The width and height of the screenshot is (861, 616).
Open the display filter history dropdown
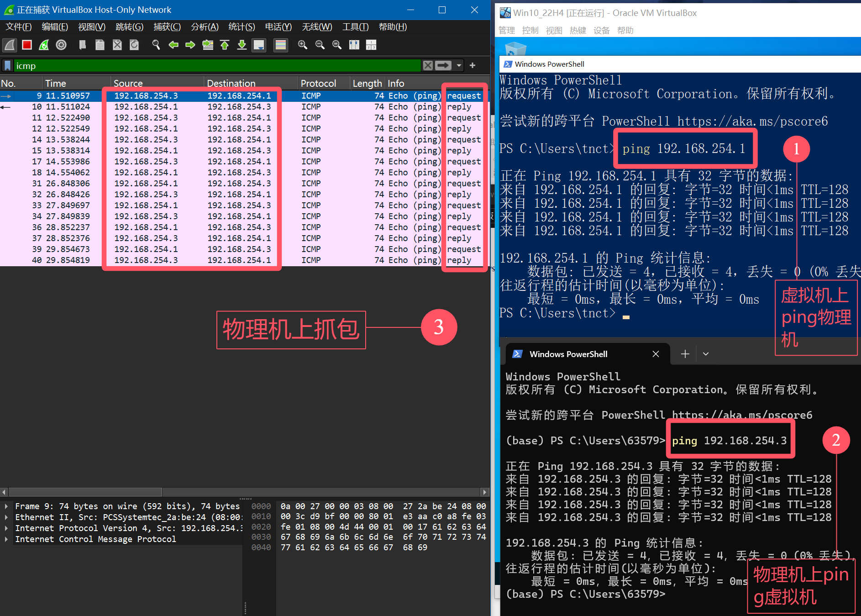pyautogui.click(x=459, y=66)
